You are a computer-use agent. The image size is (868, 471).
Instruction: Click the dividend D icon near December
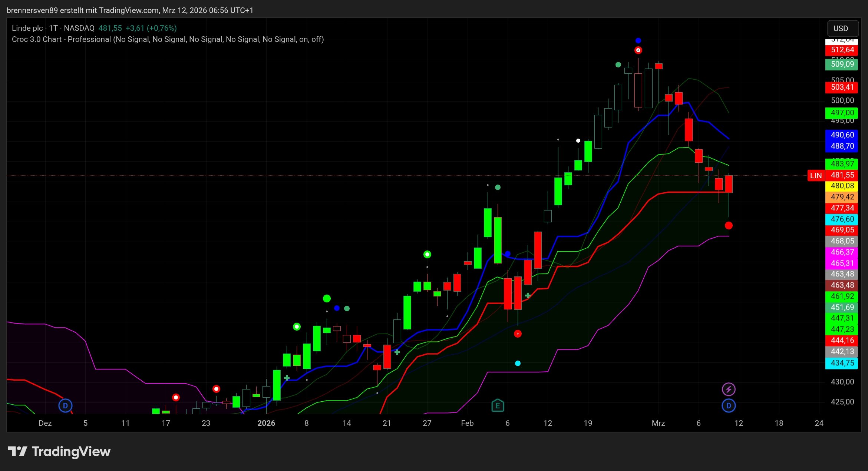tap(65, 405)
